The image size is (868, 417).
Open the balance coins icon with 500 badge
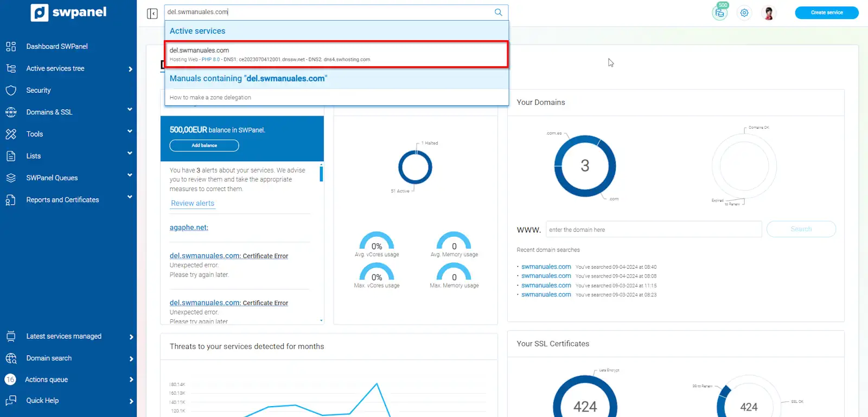720,12
